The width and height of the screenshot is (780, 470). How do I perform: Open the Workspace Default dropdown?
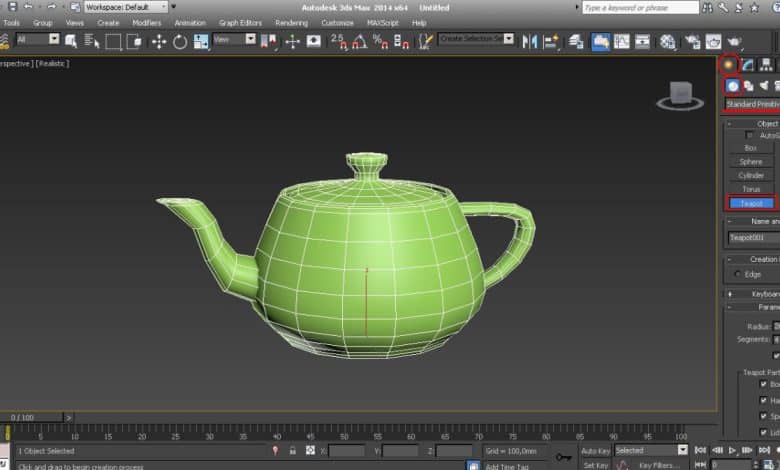coord(126,7)
